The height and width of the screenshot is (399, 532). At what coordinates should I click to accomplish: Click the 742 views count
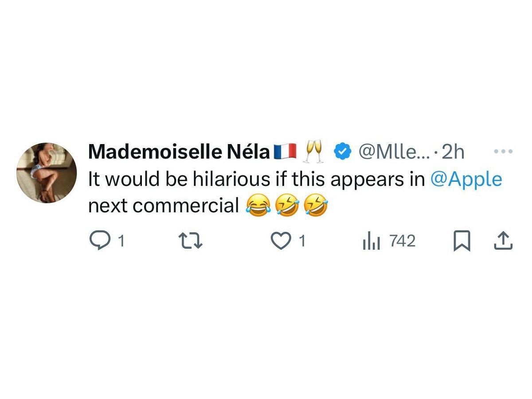[403, 242]
